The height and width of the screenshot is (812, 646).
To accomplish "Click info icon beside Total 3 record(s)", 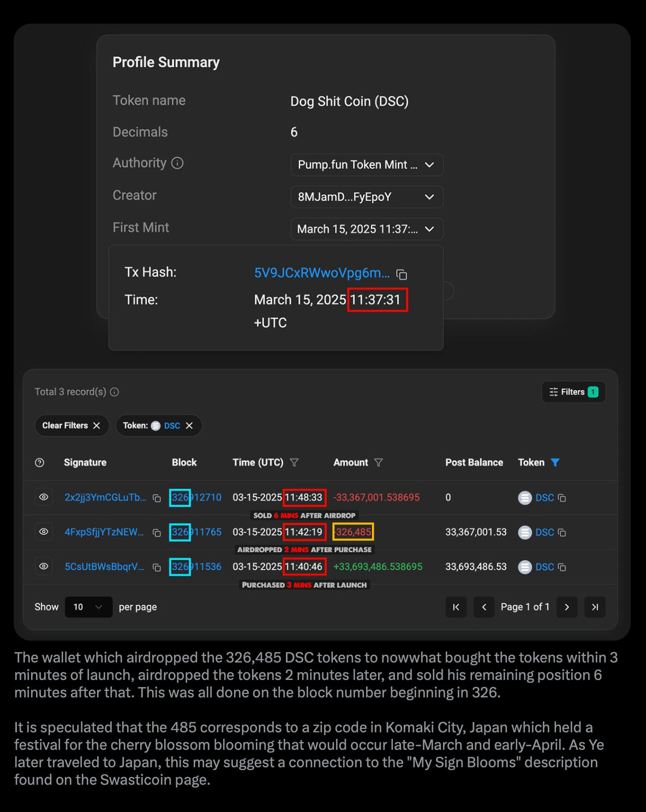I will [115, 392].
